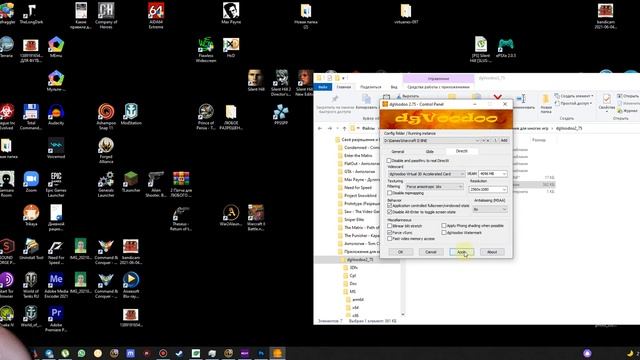Open the Resolution dropdown
640x360 pixels.
point(488,189)
